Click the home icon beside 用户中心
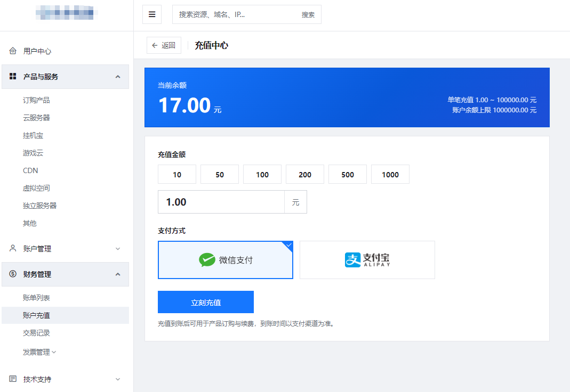 pyautogui.click(x=13, y=51)
